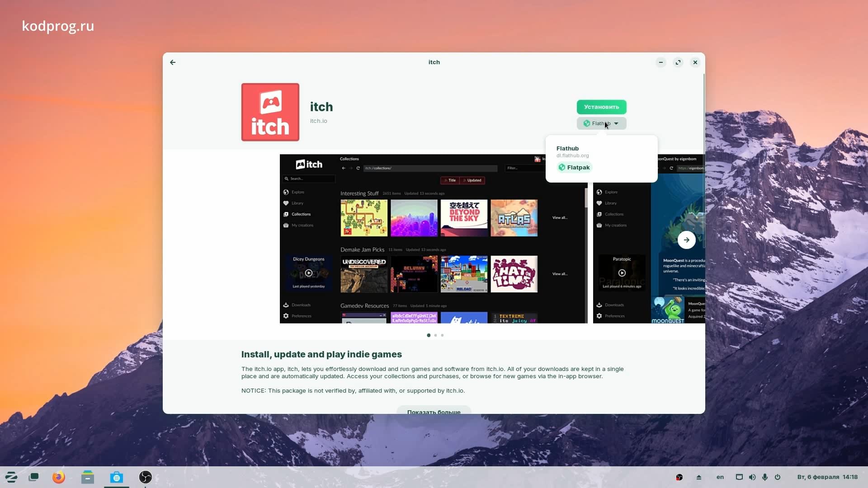This screenshot has height=488, width=868.
Task: Click the microphone tray icon
Action: tap(765, 477)
